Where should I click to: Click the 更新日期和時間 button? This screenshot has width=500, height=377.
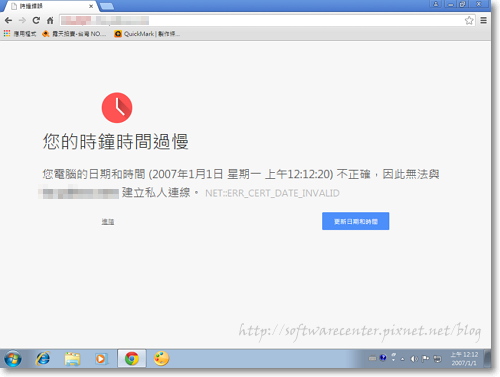tap(356, 221)
